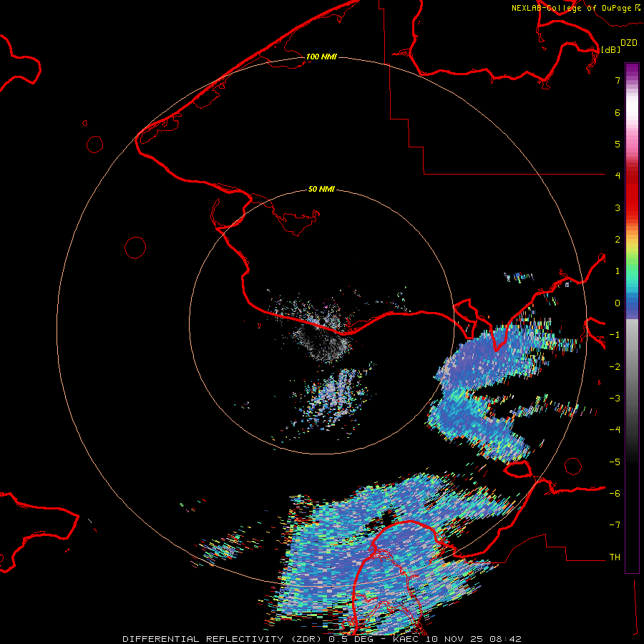The height and width of the screenshot is (644, 644).
Task: Click the DZD product code label
Action: 629,43
